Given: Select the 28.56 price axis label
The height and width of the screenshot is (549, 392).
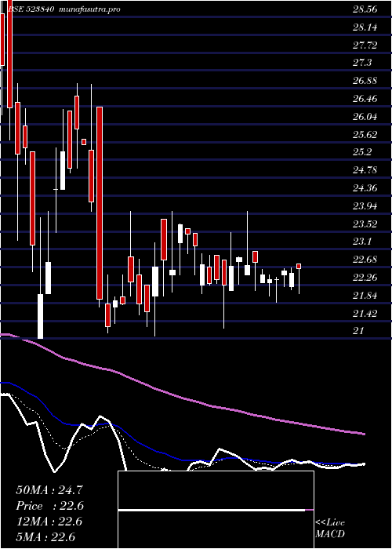Looking at the screenshot, I should click(365, 9).
